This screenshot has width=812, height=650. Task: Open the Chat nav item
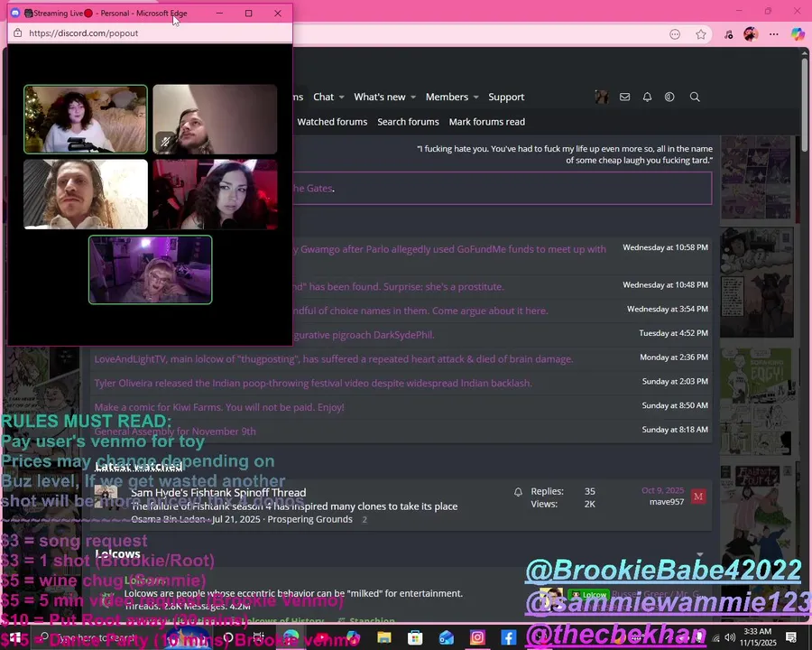point(323,97)
